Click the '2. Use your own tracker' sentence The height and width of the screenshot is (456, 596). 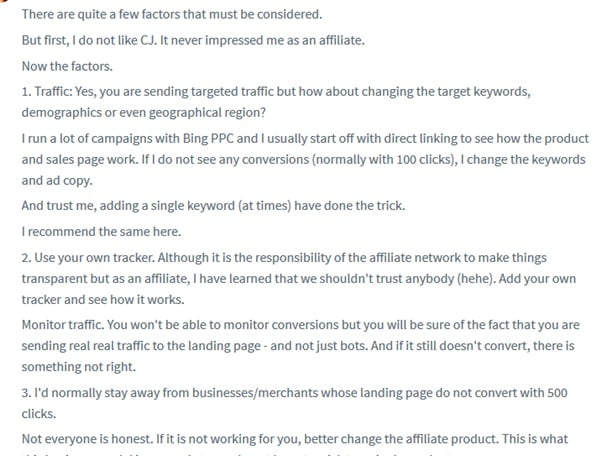pos(88,258)
